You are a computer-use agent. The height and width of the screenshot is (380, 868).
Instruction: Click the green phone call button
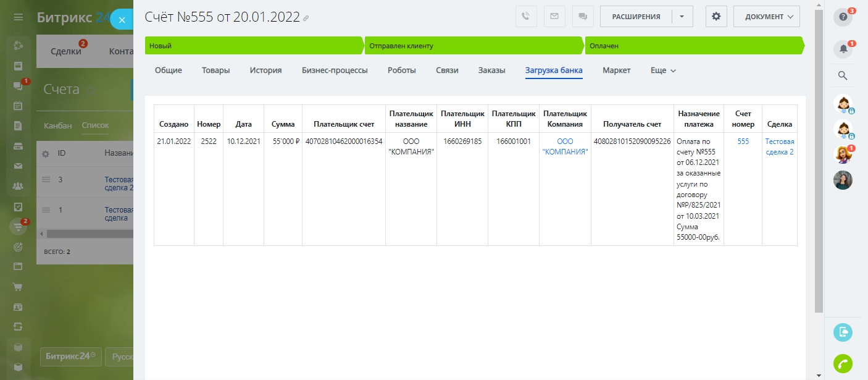(843, 363)
